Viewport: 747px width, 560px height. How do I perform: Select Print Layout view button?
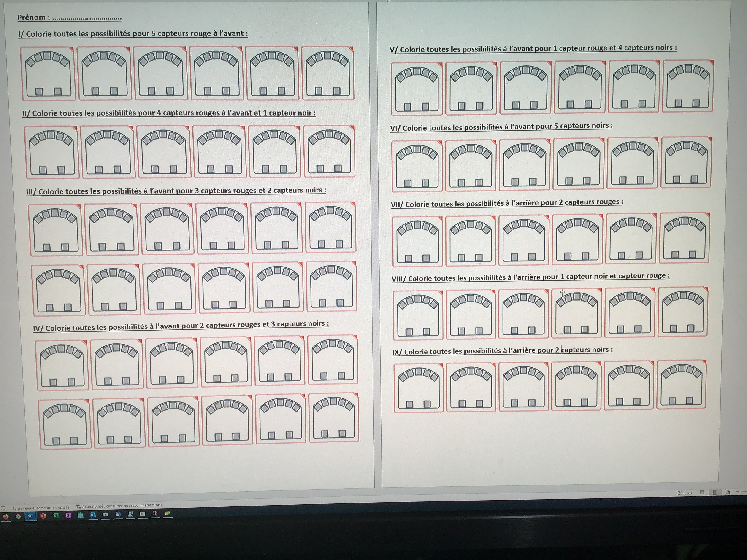[x=715, y=493]
